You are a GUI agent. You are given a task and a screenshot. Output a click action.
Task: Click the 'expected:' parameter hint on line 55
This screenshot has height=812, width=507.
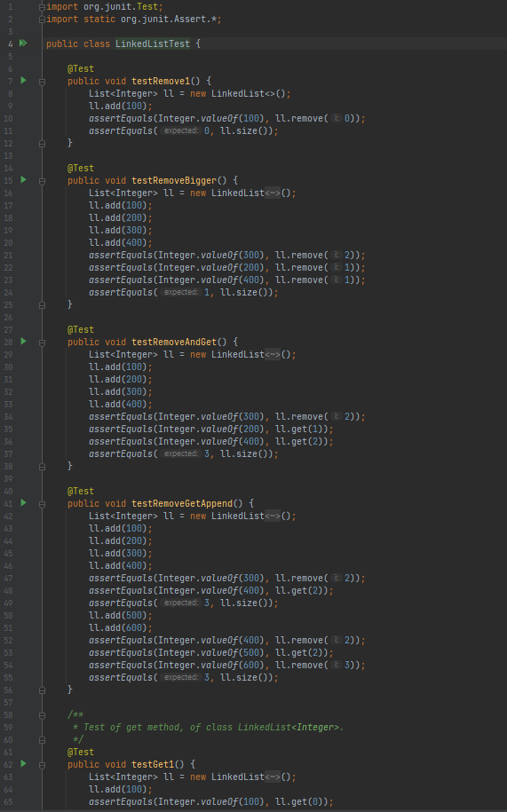(x=181, y=678)
